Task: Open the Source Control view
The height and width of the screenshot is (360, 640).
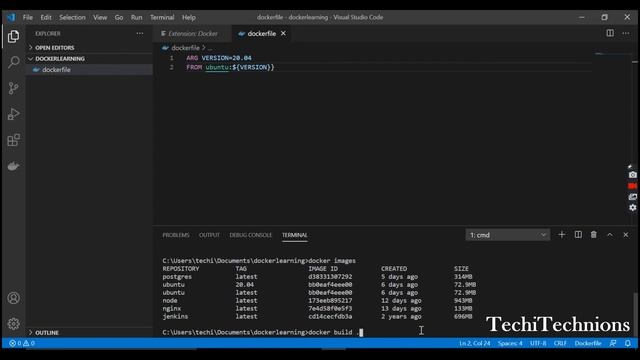Action: click(x=13, y=88)
